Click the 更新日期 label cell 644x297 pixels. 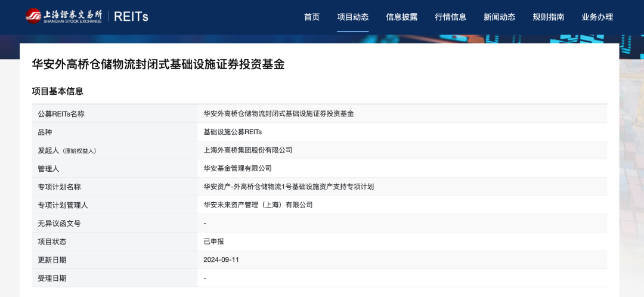[114, 259]
